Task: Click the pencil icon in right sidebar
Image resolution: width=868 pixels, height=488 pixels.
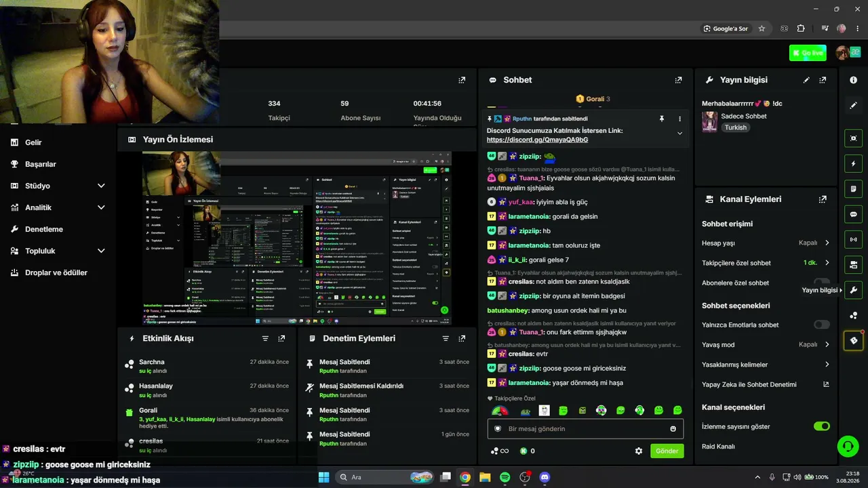Action: pyautogui.click(x=853, y=105)
